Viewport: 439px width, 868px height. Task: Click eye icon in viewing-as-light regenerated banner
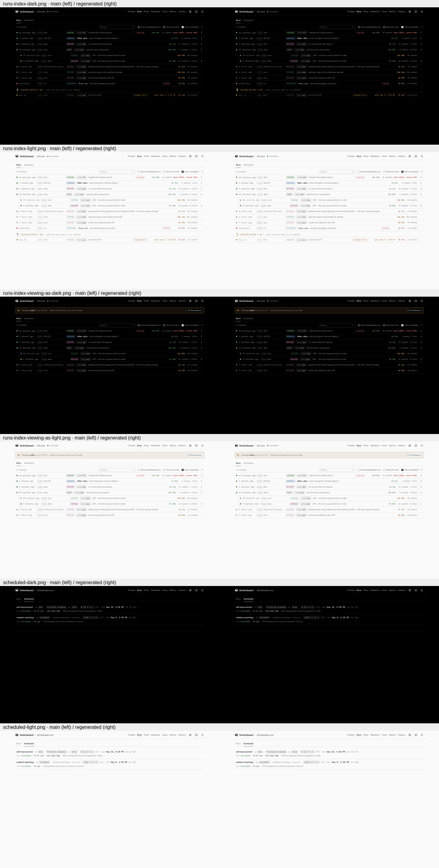tap(238, 455)
